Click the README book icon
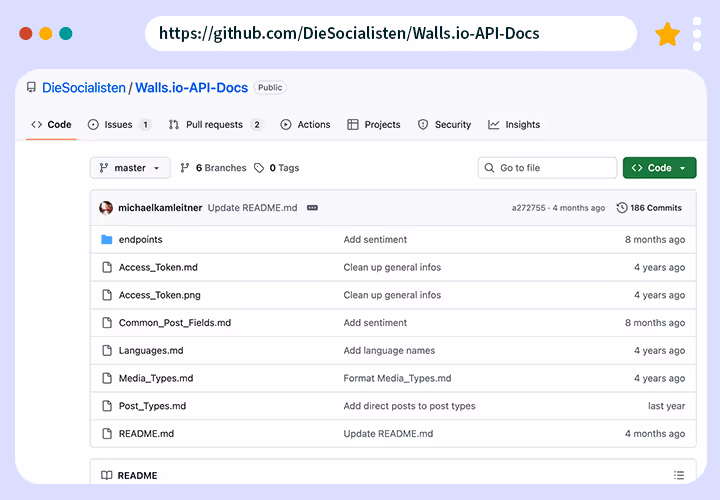This screenshot has height=500, width=720. (x=107, y=475)
